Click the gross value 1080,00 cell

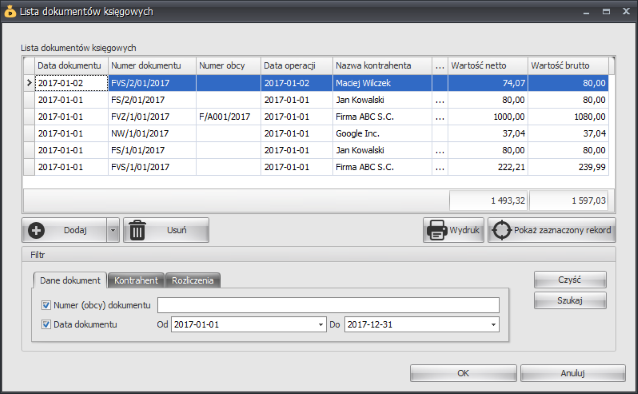[568, 117]
